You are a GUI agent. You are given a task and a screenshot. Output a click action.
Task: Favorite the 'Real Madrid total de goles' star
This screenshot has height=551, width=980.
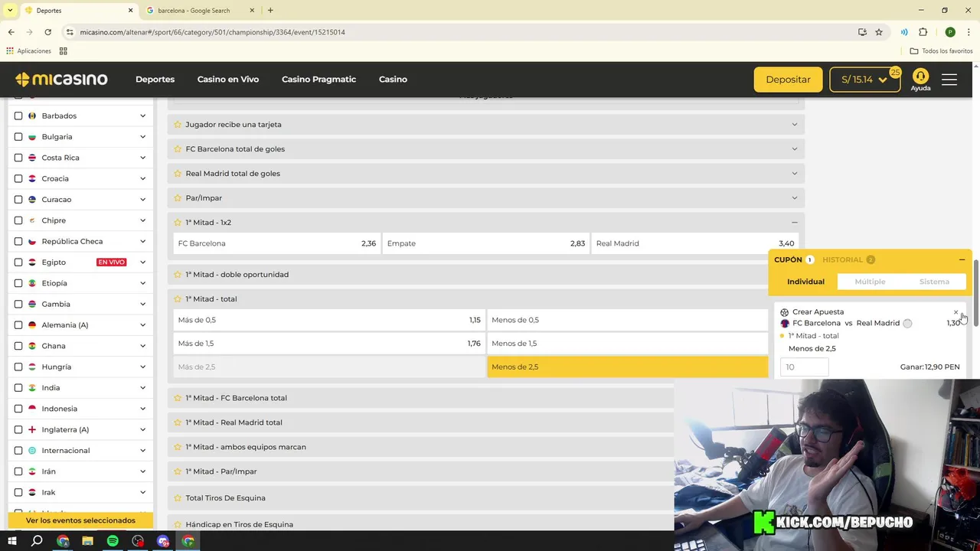178,173
